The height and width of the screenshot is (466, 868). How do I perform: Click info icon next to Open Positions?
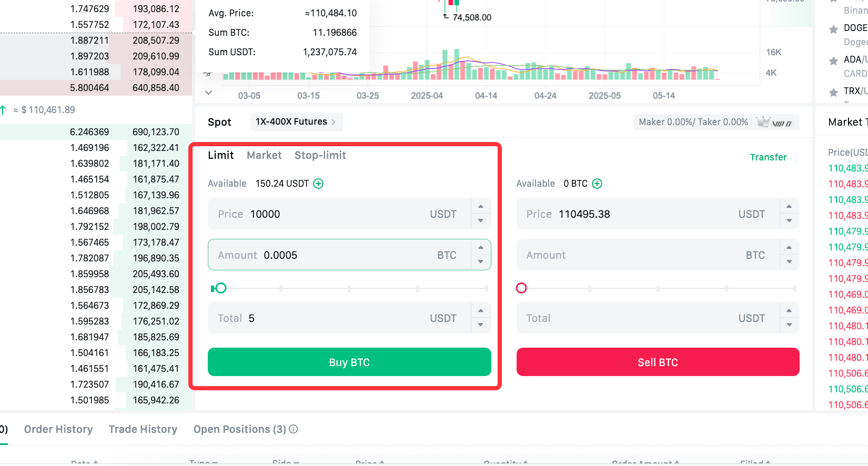(294, 429)
